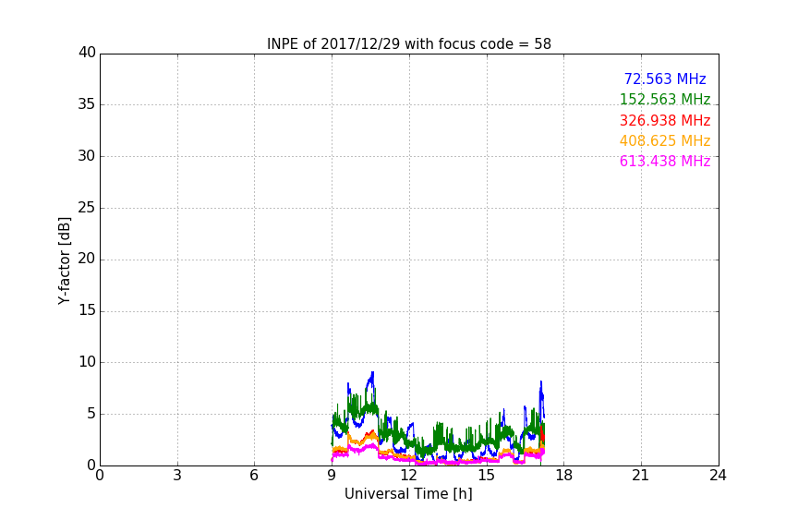Click the x-axis tick label 12

tap(409, 476)
